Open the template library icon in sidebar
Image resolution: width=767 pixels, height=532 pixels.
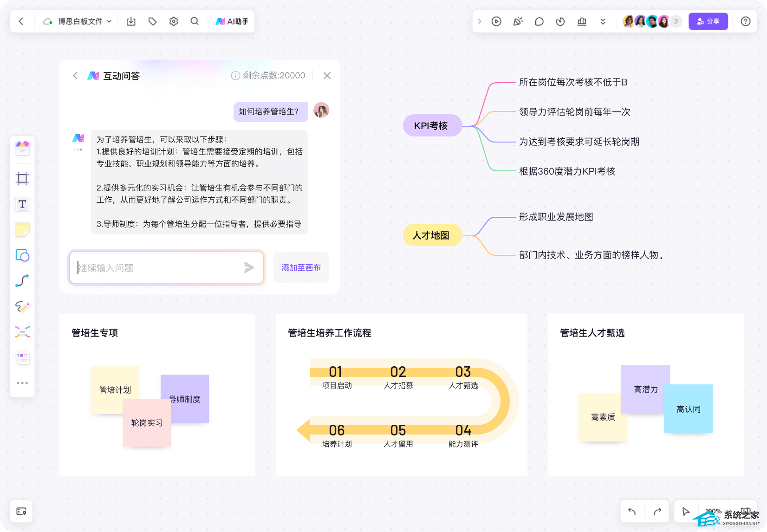pos(22,149)
